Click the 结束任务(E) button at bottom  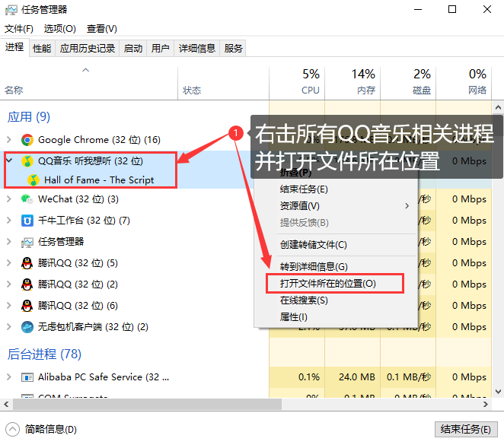466,430
